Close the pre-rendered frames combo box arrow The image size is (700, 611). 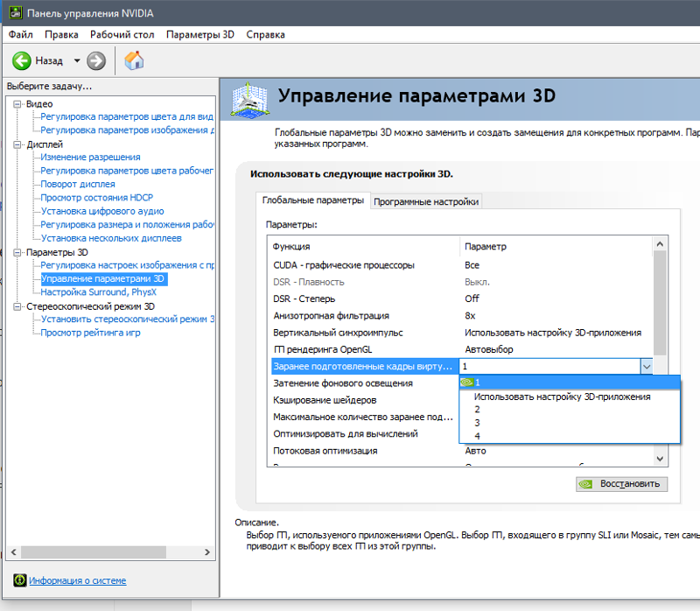[647, 367]
